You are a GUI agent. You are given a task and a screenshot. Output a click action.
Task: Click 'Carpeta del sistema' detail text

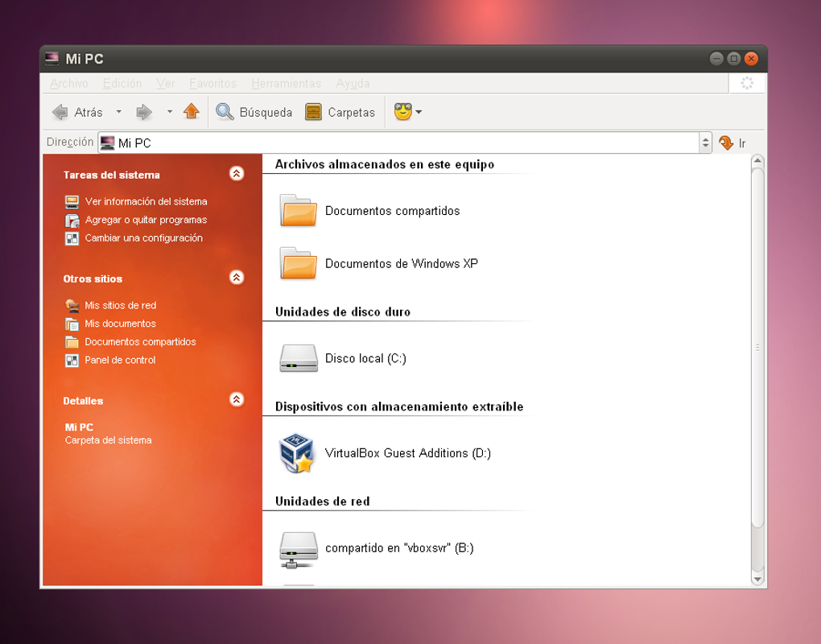[x=109, y=440]
